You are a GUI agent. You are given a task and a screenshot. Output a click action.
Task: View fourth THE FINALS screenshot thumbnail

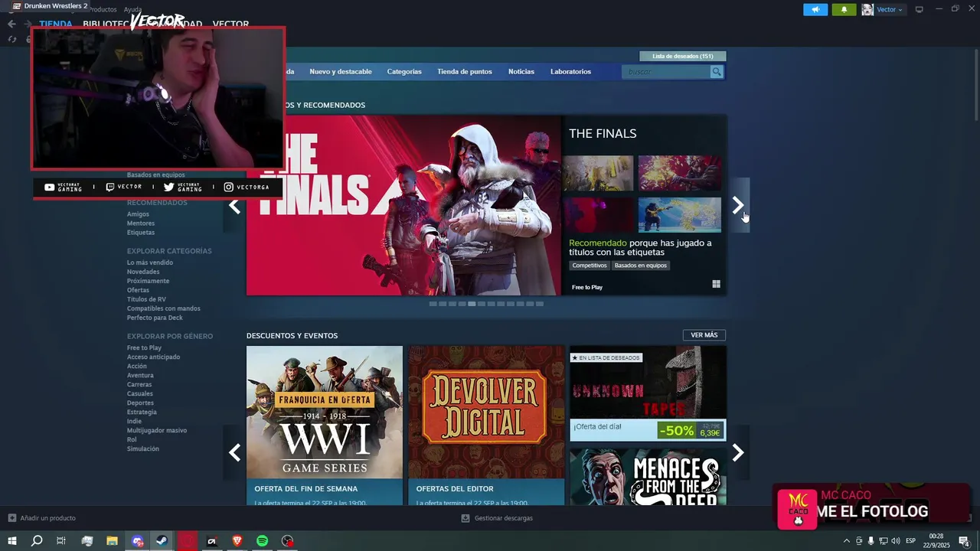[x=680, y=215]
